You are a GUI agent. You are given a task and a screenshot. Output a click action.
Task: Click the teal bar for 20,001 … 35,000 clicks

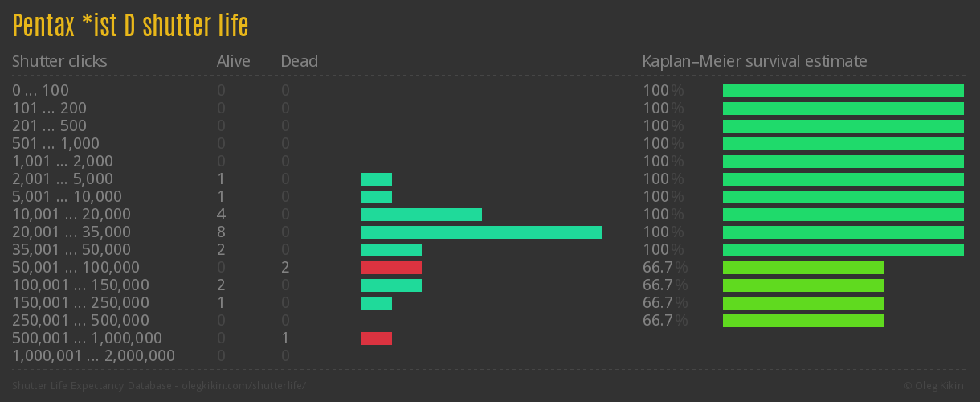(481, 232)
